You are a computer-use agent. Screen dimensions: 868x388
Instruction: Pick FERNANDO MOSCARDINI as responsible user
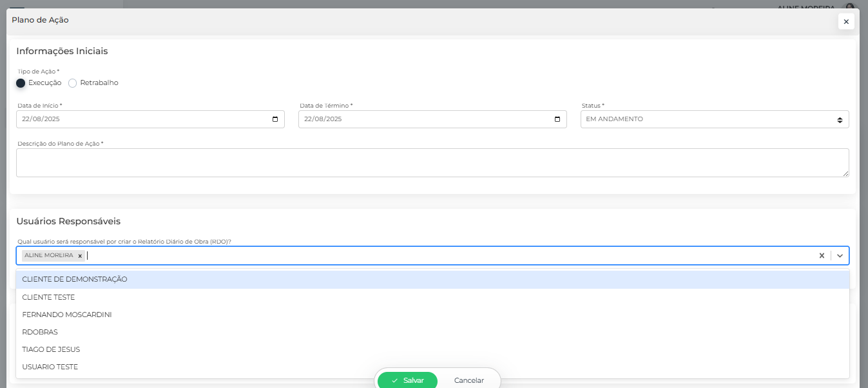coord(67,315)
